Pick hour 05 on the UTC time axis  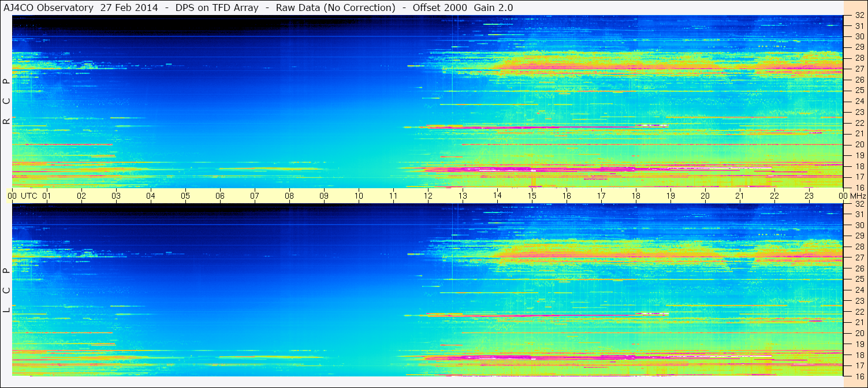185,196
